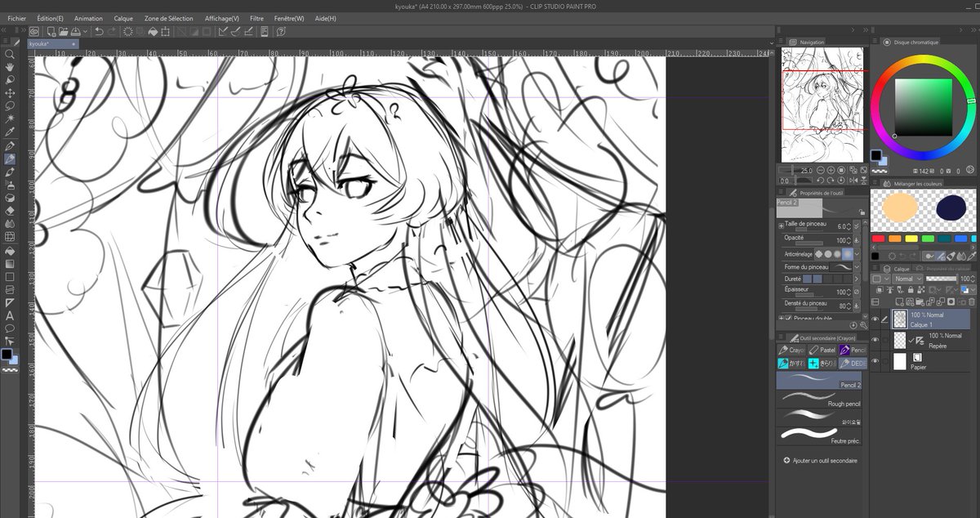
Task: Select the Feutre préc. sub tool
Action: (x=819, y=435)
